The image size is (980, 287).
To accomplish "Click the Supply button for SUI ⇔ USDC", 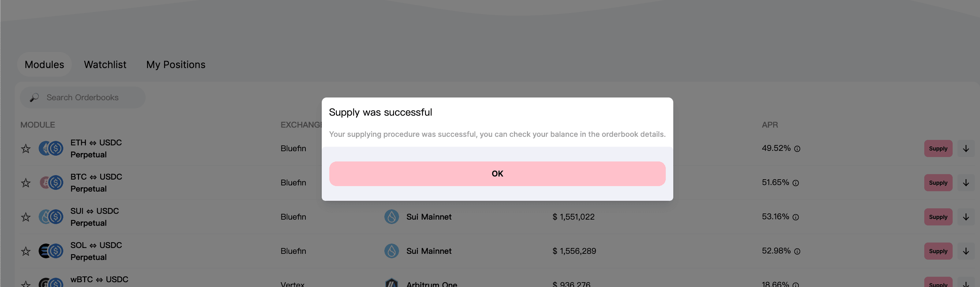I will pyautogui.click(x=938, y=217).
